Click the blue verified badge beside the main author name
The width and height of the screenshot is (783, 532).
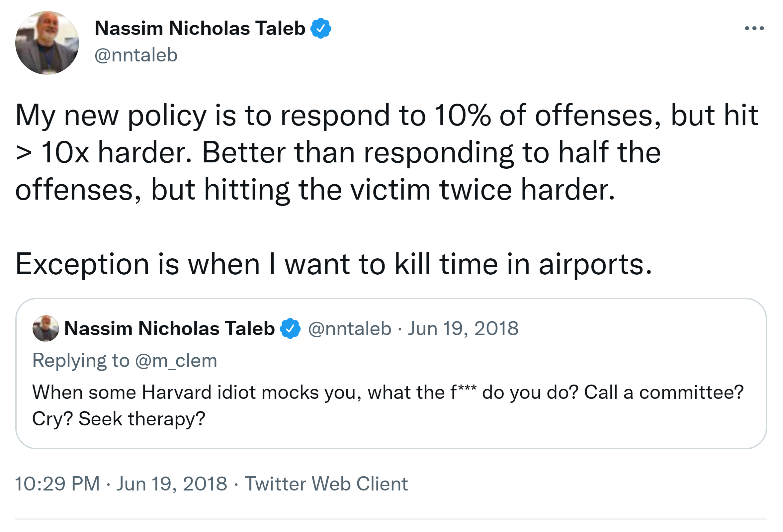[320, 28]
